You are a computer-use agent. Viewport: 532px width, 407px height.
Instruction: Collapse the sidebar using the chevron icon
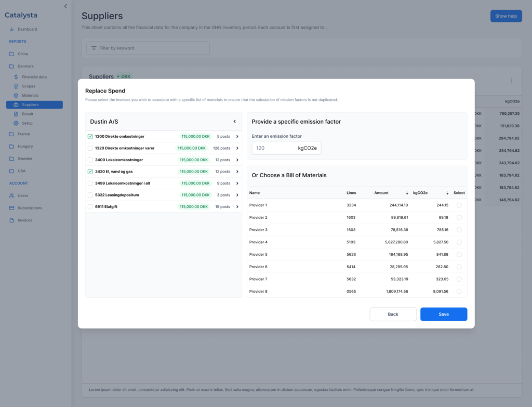(x=65, y=6)
